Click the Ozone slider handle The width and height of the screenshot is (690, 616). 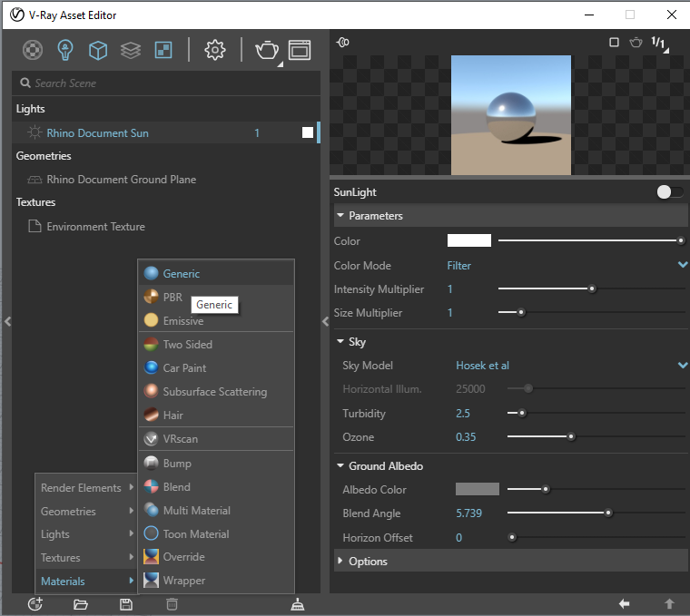(x=571, y=436)
